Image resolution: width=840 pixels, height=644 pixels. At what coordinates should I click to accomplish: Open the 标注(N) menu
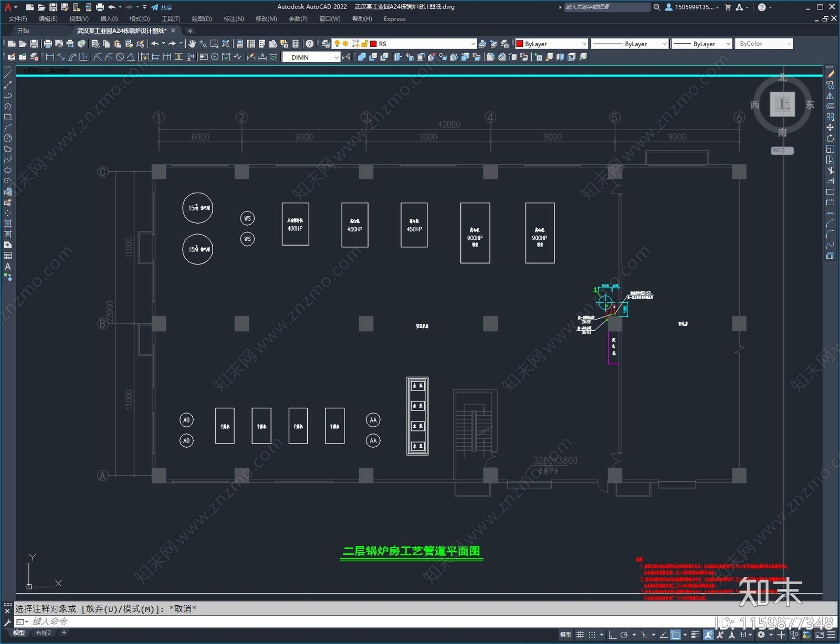tap(234, 19)
